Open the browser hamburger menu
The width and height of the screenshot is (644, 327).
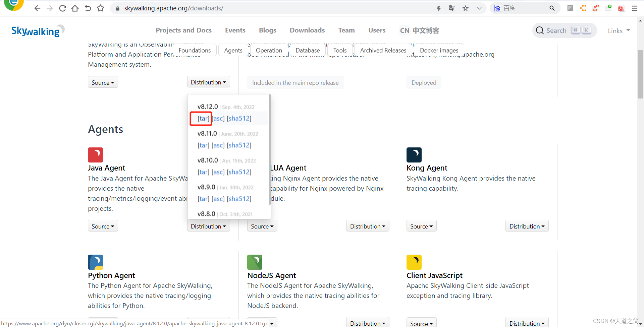(634, 8)
